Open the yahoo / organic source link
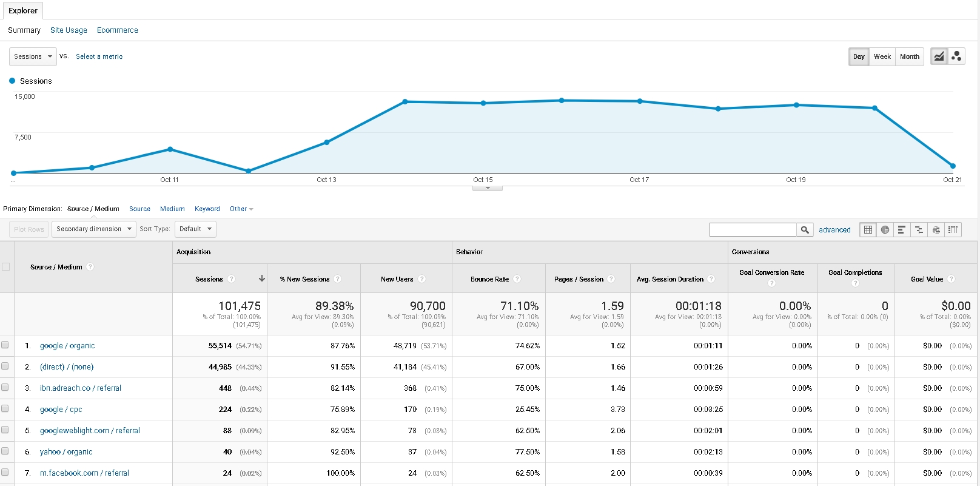Viewport: 980px width, 486px height. point(66,452)
